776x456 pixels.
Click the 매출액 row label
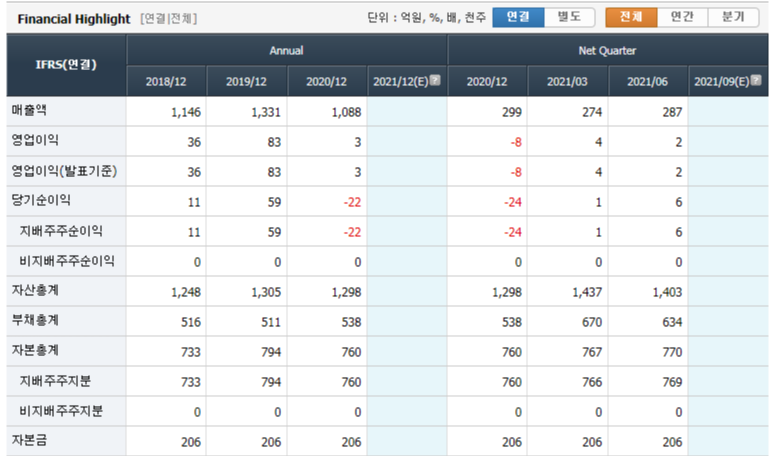[29, 110]
